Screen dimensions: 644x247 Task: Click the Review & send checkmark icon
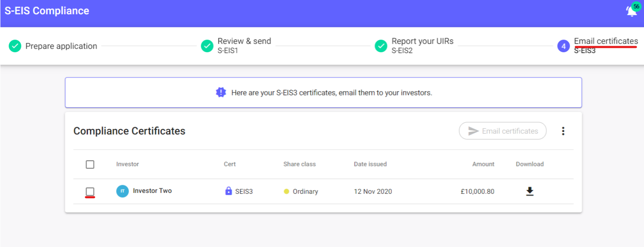[x=207, y=46]
